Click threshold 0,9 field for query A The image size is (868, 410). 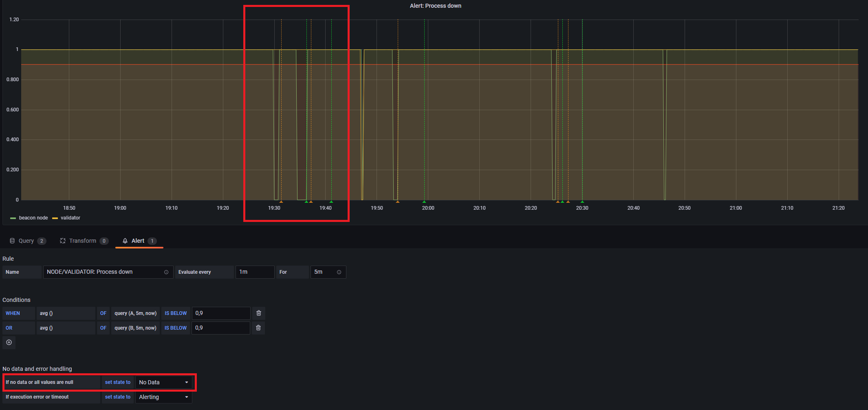(x=221, y=313)
